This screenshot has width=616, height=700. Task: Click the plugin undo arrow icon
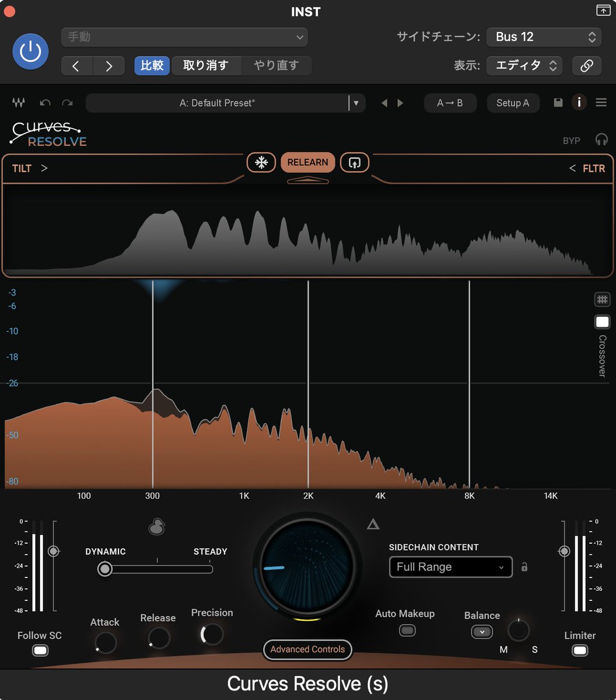click(45, 103)
